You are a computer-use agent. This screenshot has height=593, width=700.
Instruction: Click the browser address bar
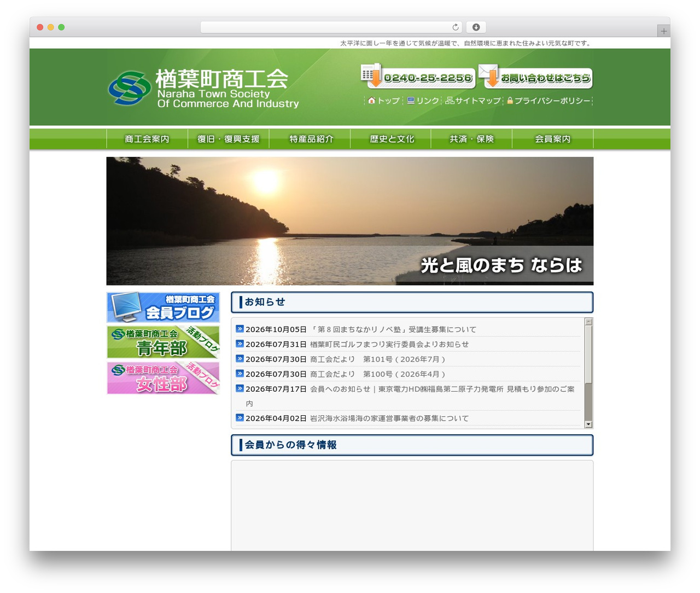pyautogui.click(x=331, y=27)
